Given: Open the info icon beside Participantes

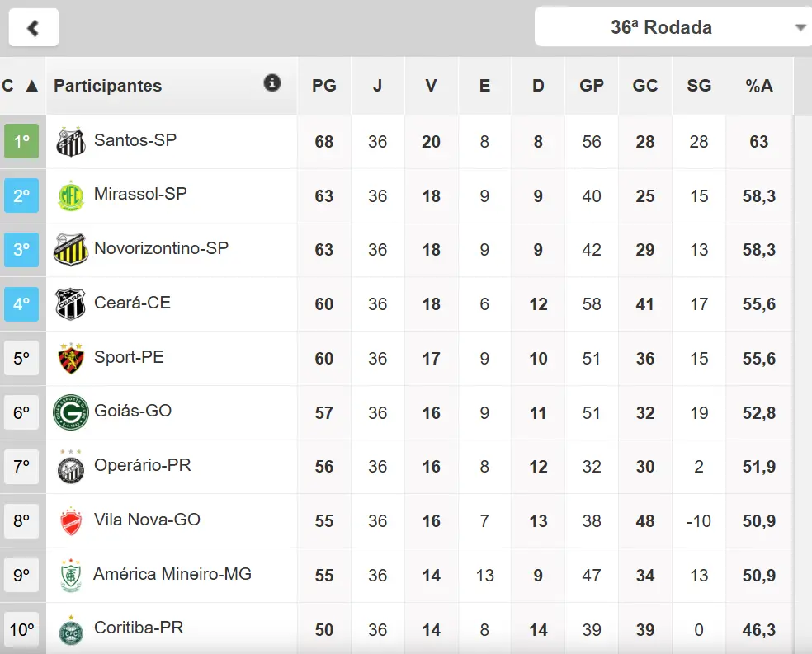Looking at the screenshot, I should click(x=272, y=82).
